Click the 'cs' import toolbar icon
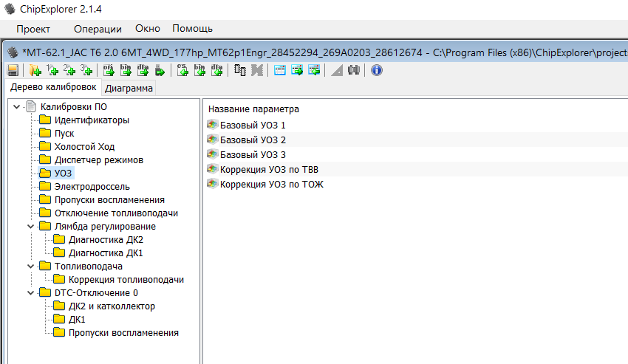The image size is (628, 364). pos(182,70)
